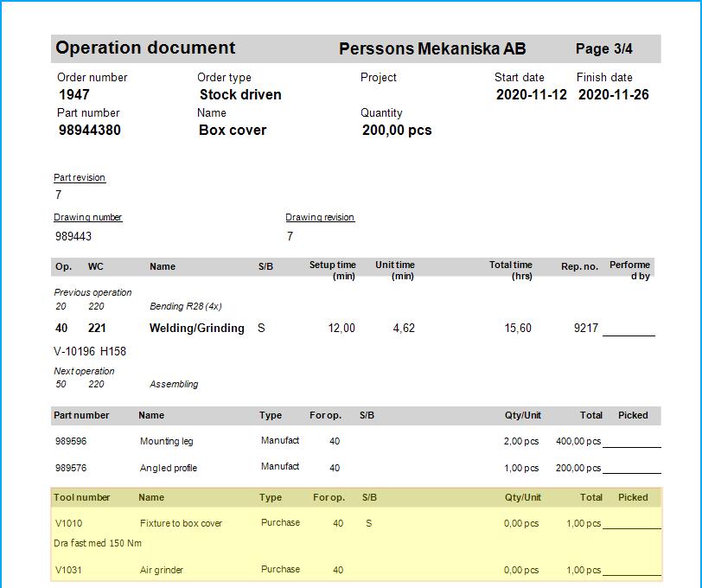Select the Perssons Mekaniska AB company name
This screenshot has width=702, height=588.
tap(431, 49)
